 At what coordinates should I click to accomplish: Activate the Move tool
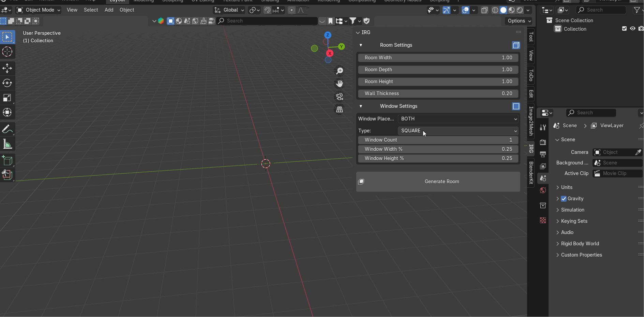(7, 68)
